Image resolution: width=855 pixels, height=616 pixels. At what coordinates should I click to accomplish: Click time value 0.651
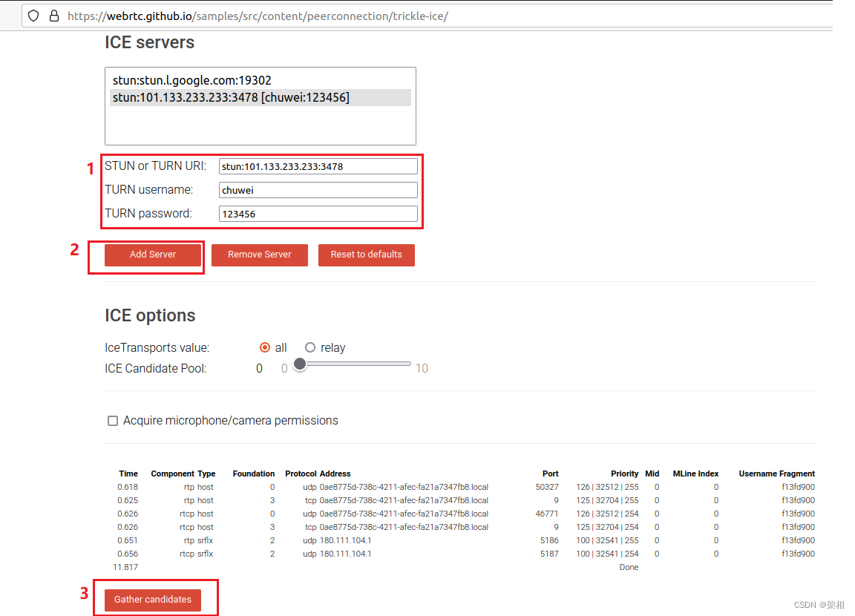click(x=128, y=541)
